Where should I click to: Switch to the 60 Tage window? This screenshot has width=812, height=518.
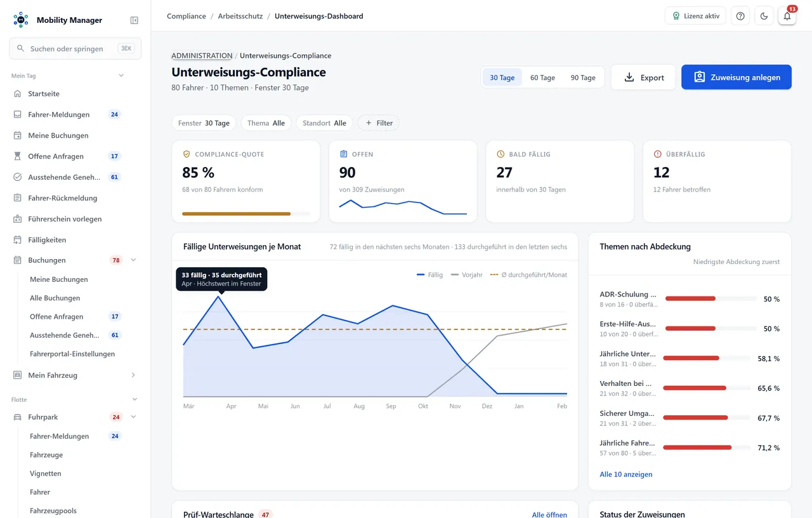pyautogui.click(x=542, y=77)
